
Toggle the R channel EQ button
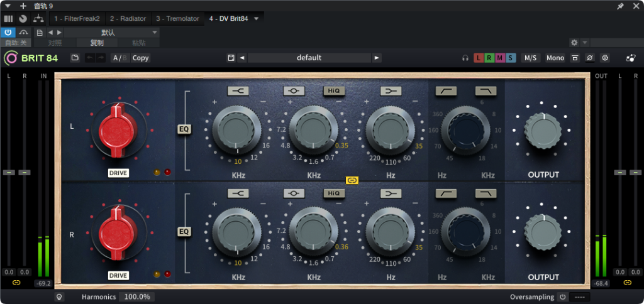coord(184,232)
